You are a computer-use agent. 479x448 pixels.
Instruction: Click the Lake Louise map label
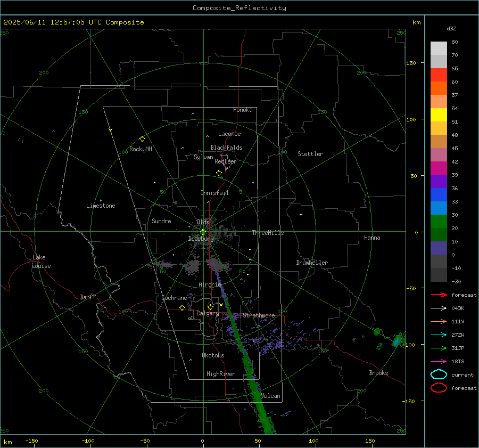(41, 262)
